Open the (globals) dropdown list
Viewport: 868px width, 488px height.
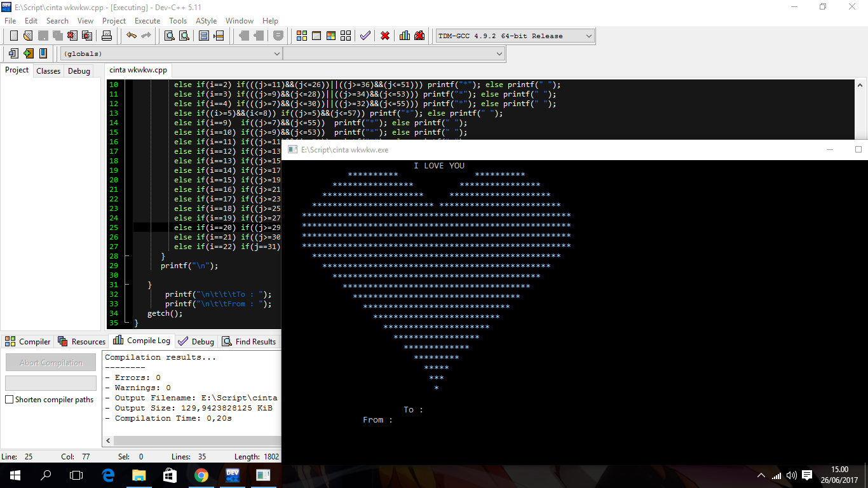(278, 53)
